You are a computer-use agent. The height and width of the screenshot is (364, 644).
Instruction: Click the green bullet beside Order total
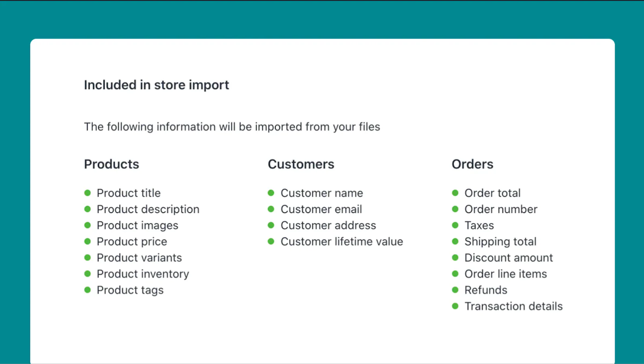(455, 193)
